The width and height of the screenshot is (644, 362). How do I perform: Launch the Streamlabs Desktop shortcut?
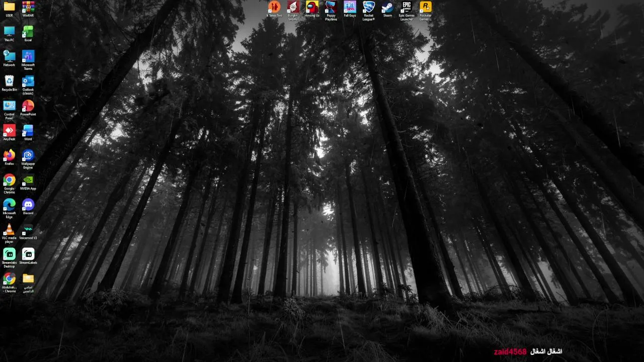click(9, 257)
